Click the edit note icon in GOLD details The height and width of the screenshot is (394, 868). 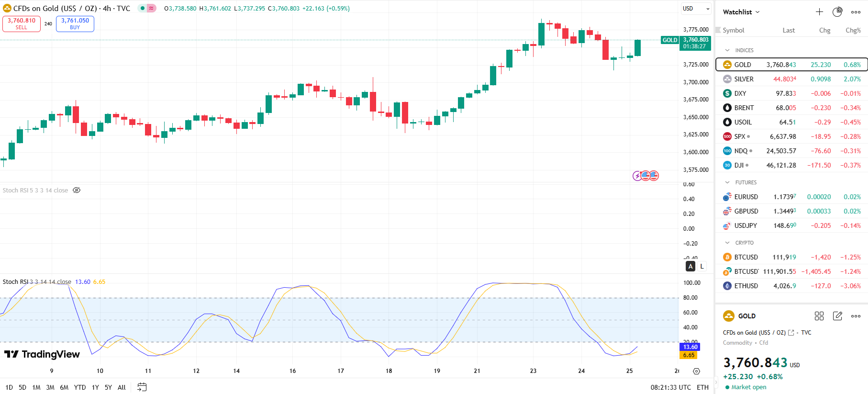tap(837, 316)
